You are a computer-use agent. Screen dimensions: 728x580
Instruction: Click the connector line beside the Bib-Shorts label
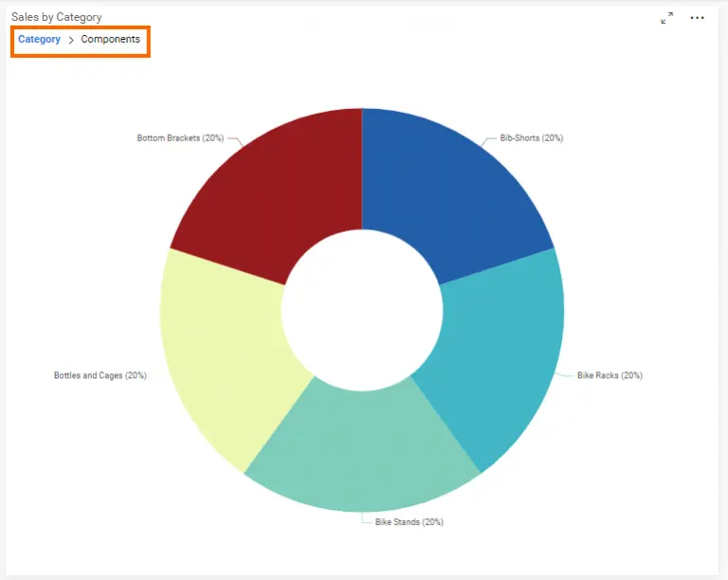click(x=491, y=140)
